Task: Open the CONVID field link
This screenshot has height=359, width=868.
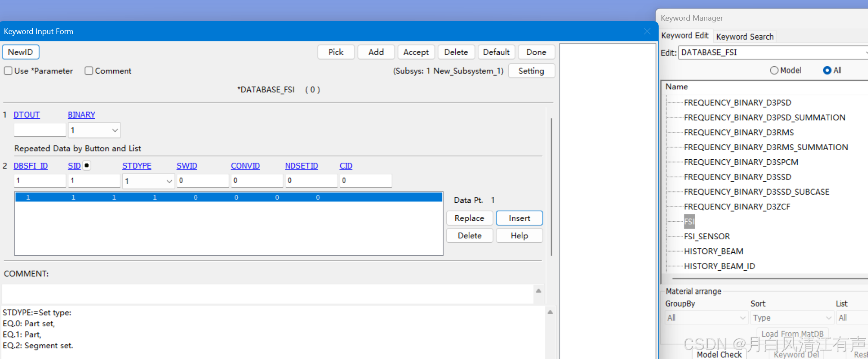Action: (246, 166)
